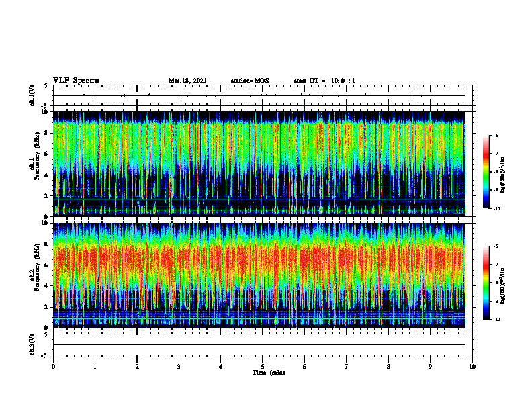Click the date label 'Mar.18, 2021'
This screenshot has height=411, width=532.
point(187,81)
